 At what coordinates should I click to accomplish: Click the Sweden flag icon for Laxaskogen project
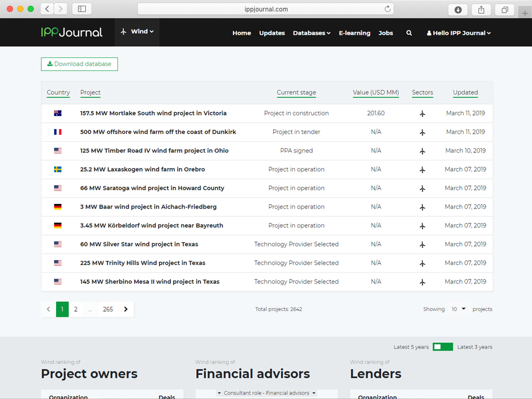pos(58,170)
